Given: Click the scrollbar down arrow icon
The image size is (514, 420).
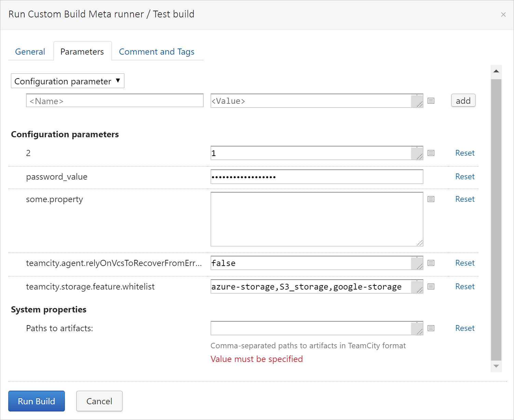Looking at the screenshot, I should [496, 366].
